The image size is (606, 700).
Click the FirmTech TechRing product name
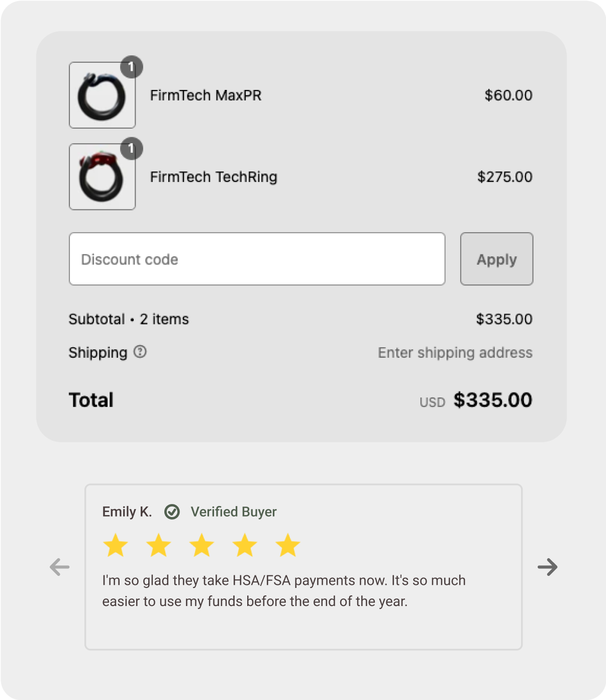tap(214, 177)
